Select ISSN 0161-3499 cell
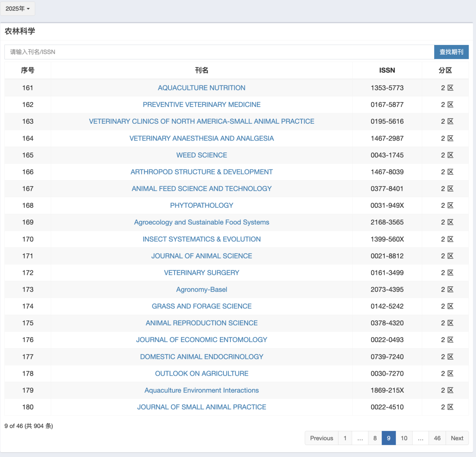 [x=387, y=273]
